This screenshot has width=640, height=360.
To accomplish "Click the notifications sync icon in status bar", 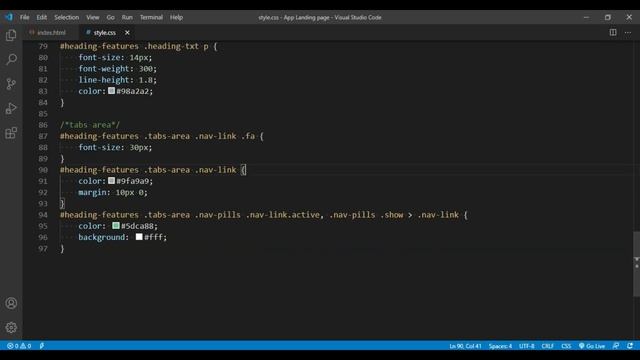I will pos(630,346).
